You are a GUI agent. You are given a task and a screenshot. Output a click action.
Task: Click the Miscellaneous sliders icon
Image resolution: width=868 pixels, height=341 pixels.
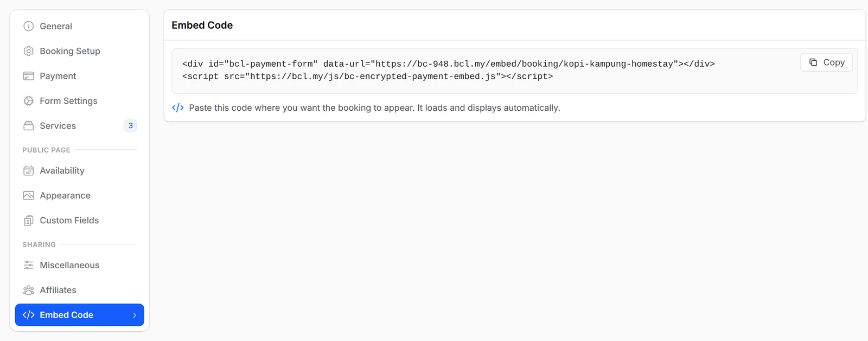29,265
